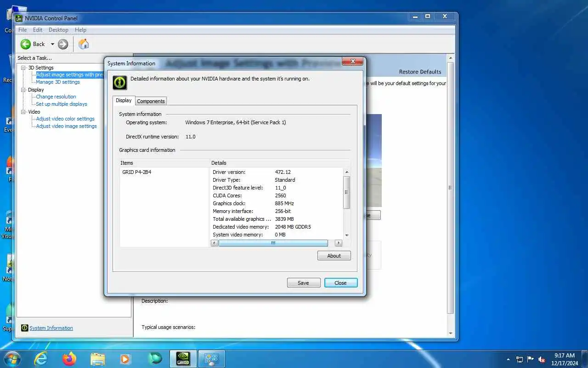This screenshot has height=368, width=588.
Task: Click the Graphics clock 885 MHz value
Action: 284,203
